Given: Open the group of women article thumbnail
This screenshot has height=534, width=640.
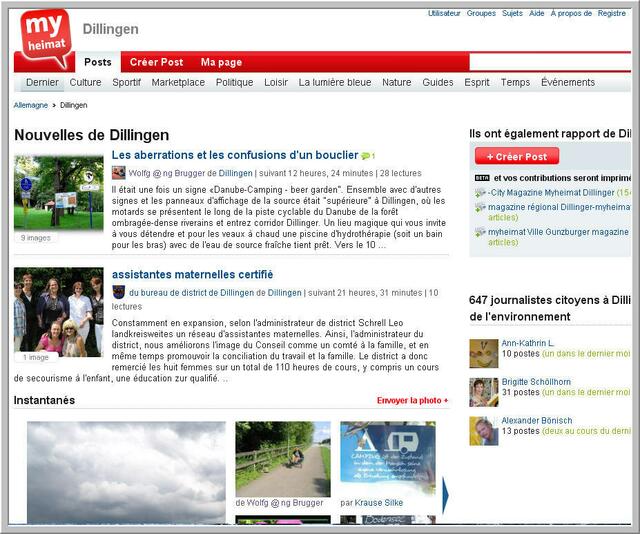Looking at the screenshot, I should pos(59,312).
